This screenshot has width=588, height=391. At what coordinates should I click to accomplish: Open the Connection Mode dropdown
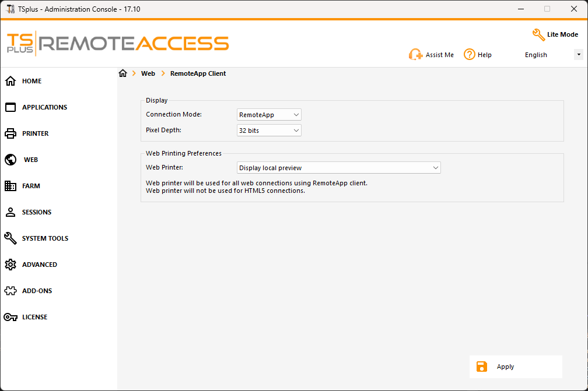pyautogui.click(x=268, y=114)
